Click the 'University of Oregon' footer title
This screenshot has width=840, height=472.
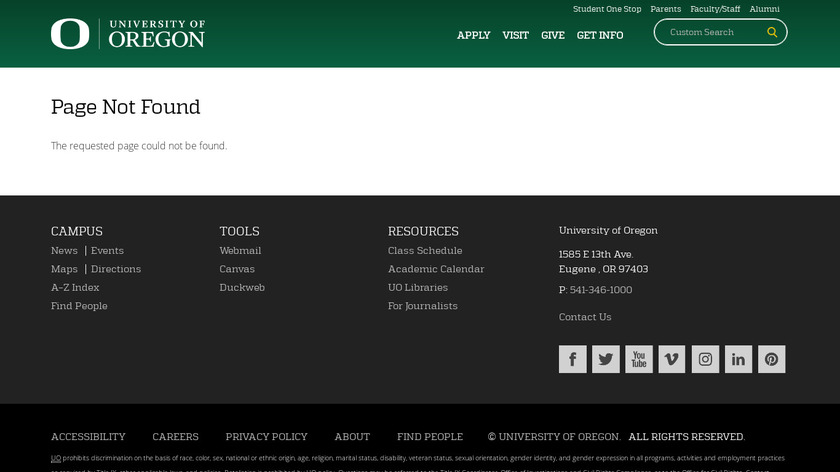[x=608, y=230]
